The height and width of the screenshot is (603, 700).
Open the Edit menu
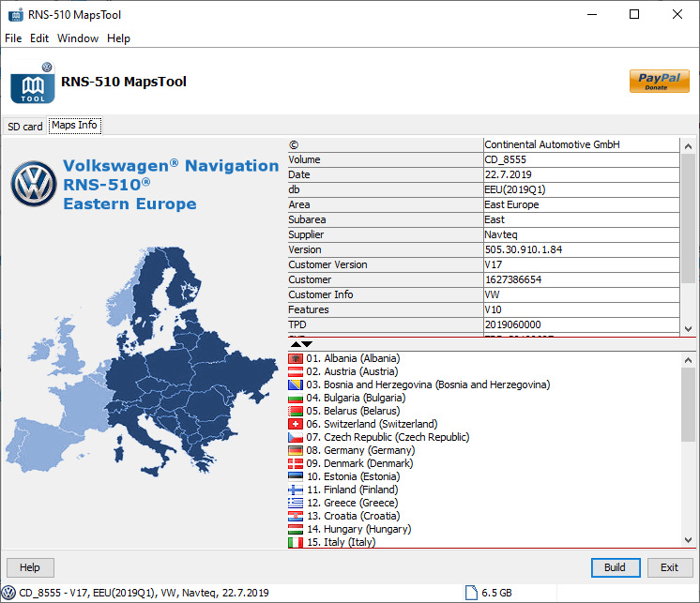click(x=39, y=38)
